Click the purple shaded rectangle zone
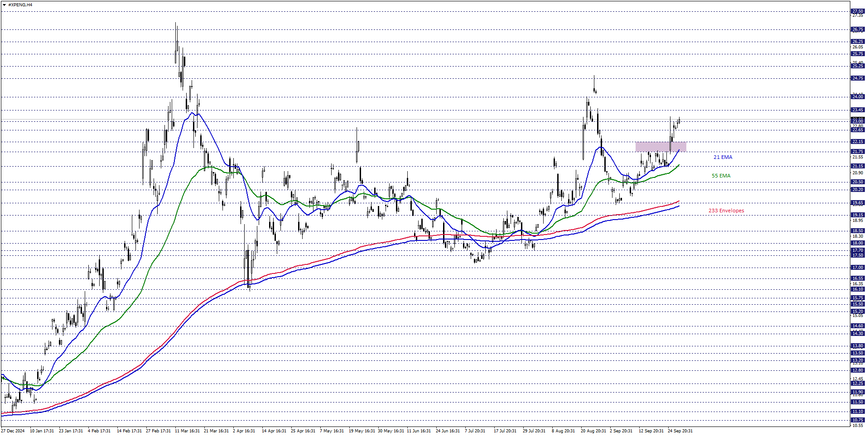The width and height of the screenshot is (868, 436). click(x=661, y=147)
